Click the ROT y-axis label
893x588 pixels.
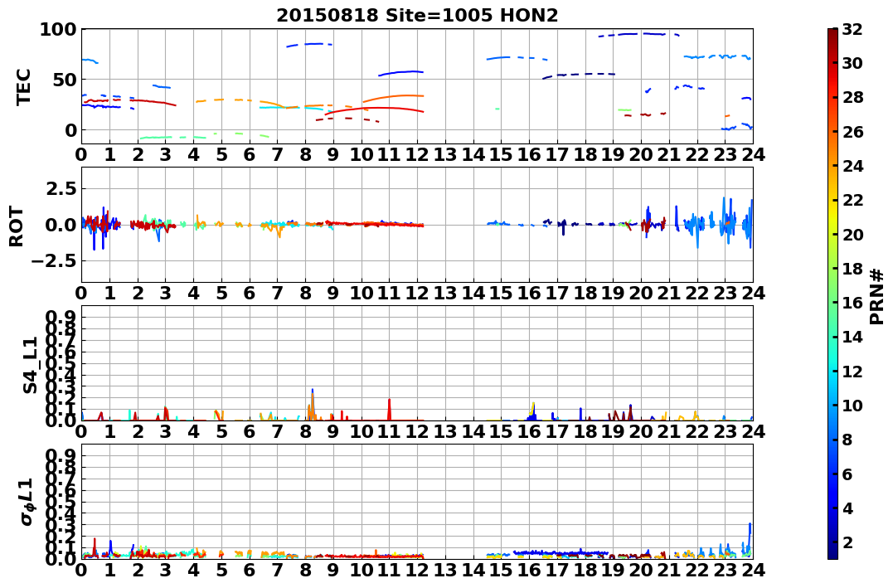coord(17,226)
